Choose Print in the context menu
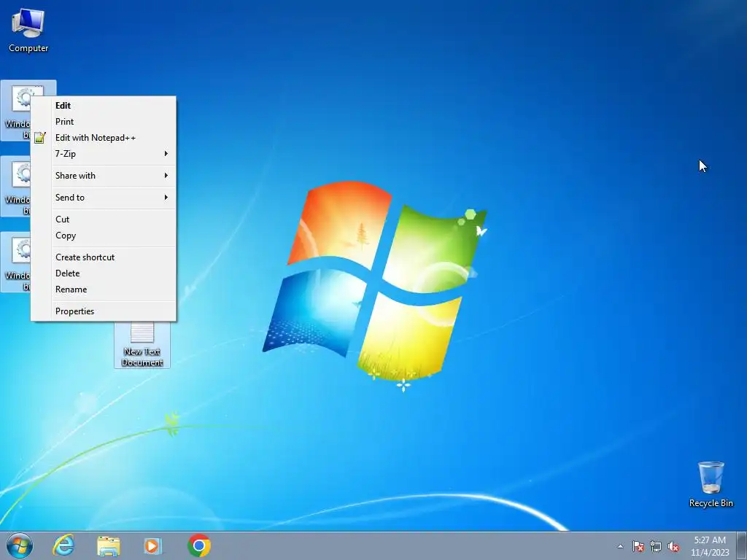This screenshot has width=747, height=560. [x=104, y=122]
